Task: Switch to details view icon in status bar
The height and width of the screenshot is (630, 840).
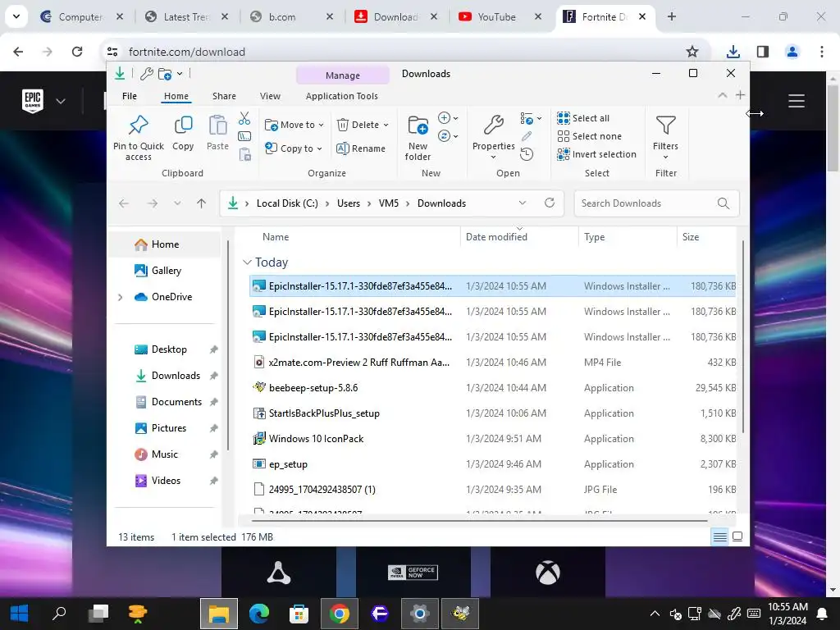Action: pyautogui.click(x=720, y=536)
